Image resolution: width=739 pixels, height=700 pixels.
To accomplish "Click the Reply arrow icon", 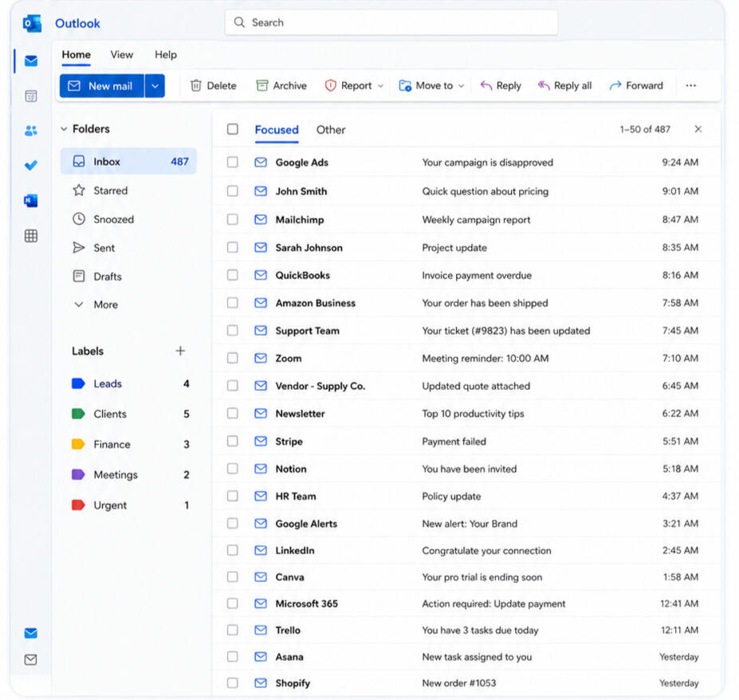I will [x=486, y=85].
